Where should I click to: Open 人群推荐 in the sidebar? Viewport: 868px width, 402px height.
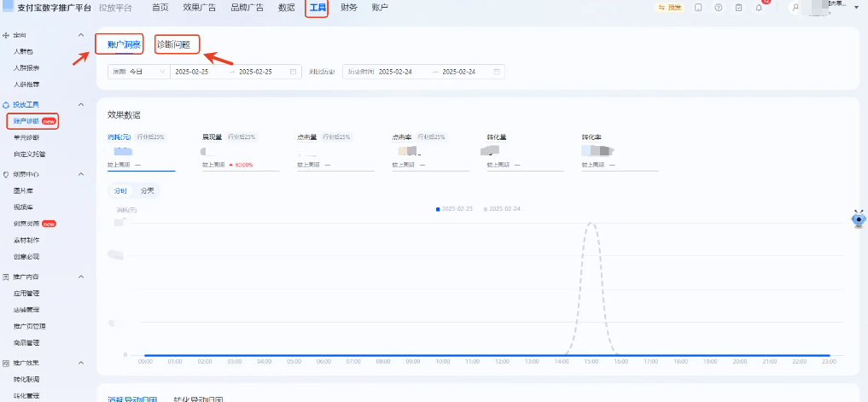pyautogui.click(x=26, y=84)
